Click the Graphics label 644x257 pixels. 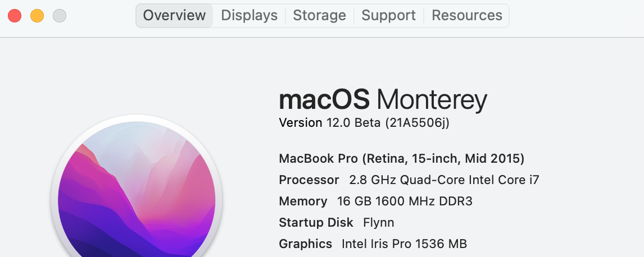[x=305, y=244]
